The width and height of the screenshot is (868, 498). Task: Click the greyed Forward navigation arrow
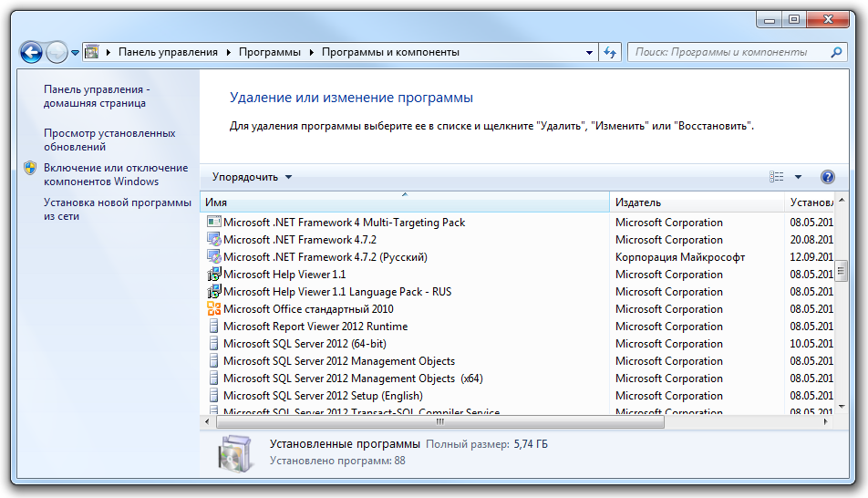(x=57, y=53)
